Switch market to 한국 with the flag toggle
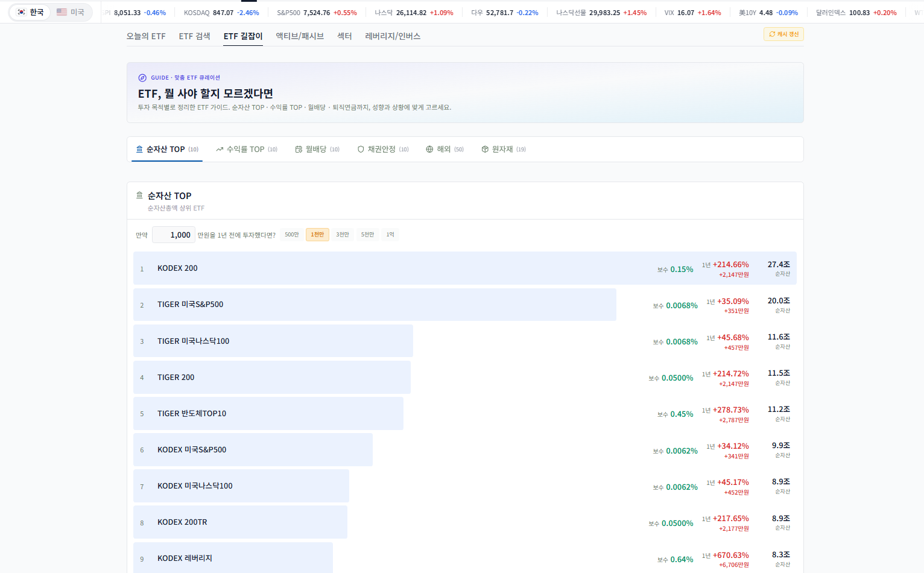 pyautogui.click(x=31, y=12)
